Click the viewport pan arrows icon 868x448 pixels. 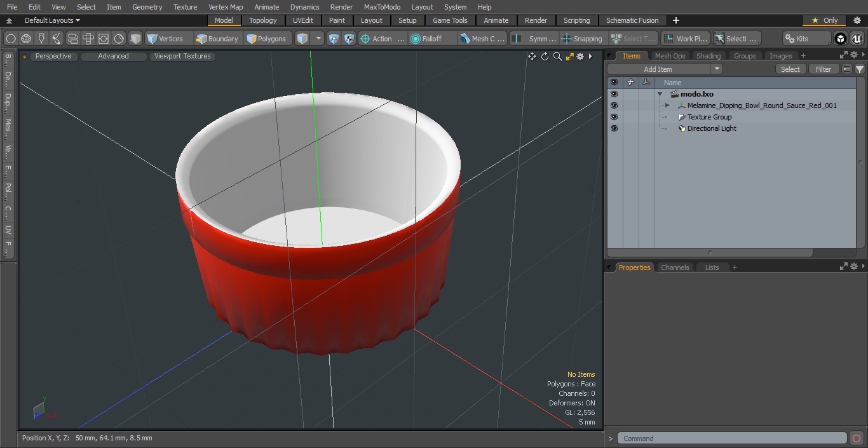[x=532, y=57]
